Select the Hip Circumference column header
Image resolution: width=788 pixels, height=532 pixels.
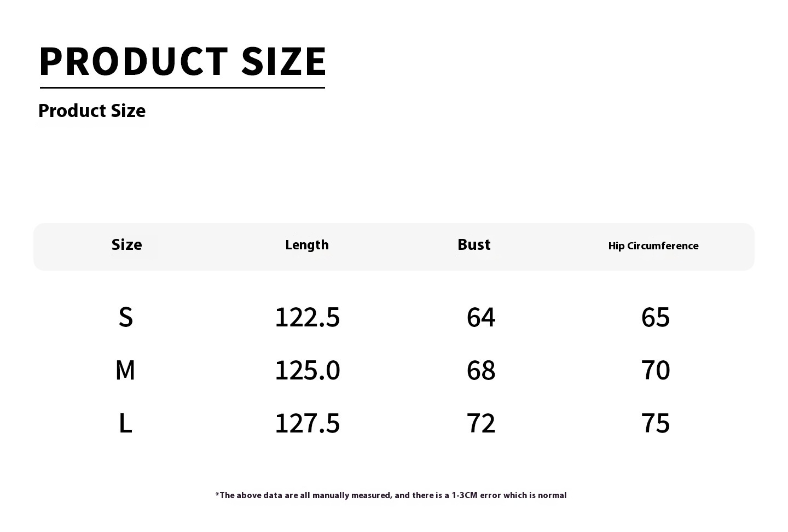pyautogui.click(x=653, y=246)
